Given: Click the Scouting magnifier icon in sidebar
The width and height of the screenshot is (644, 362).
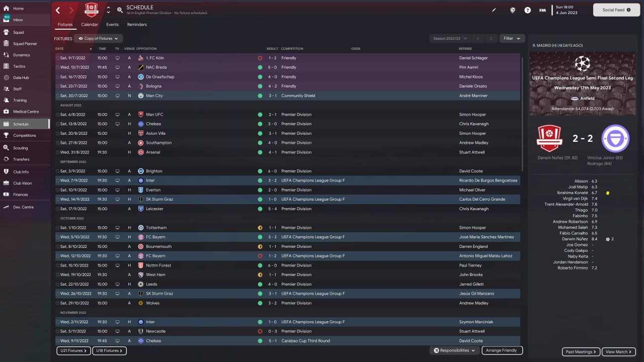Looking at the screenshot, I should pyautogui.click(x=6, y=148).
